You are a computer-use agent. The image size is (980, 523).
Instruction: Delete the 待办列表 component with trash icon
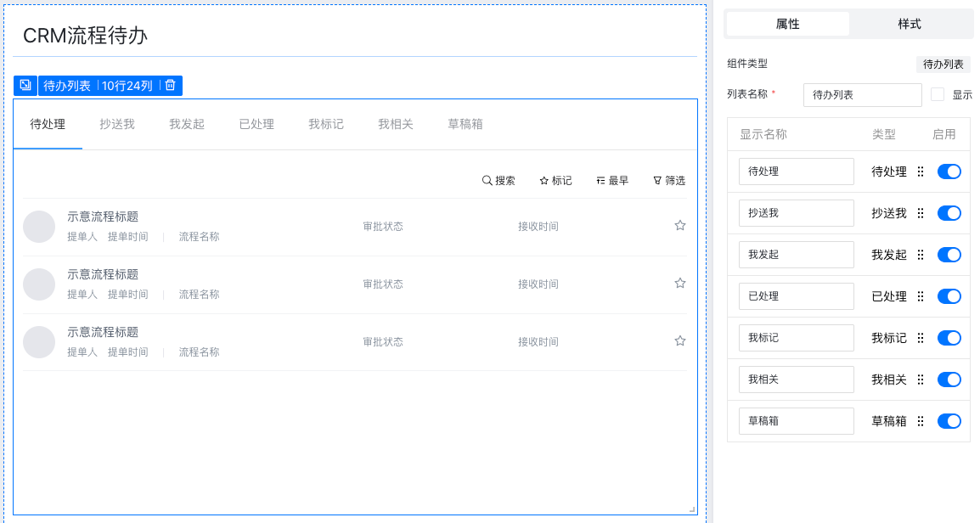170,86
